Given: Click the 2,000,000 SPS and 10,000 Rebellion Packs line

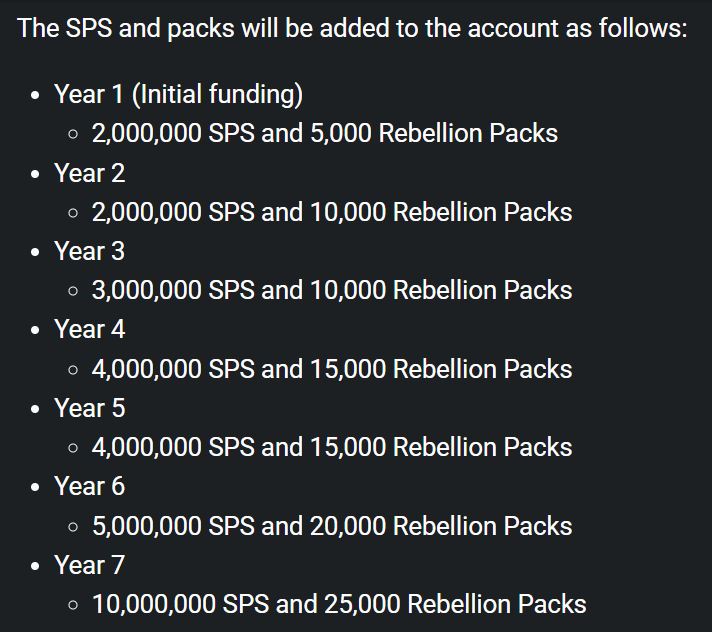Looking at the screenshot, I should click(332, 212).
